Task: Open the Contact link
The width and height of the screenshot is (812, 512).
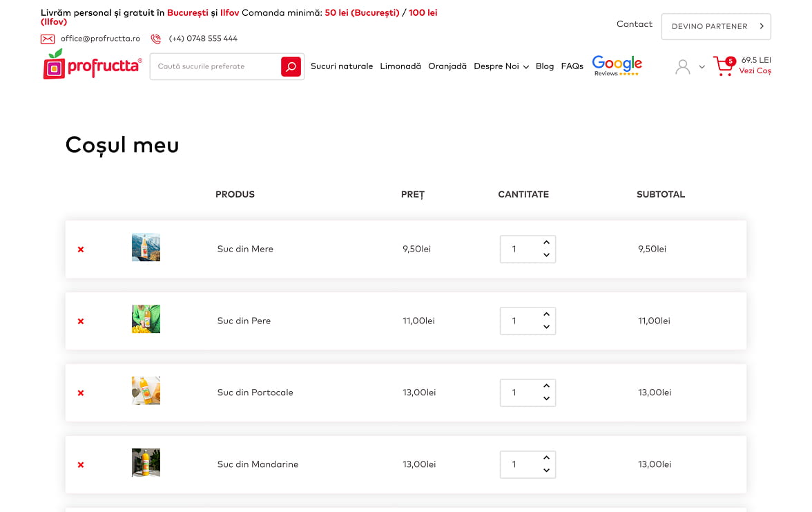Action: [x=634, y=24]
